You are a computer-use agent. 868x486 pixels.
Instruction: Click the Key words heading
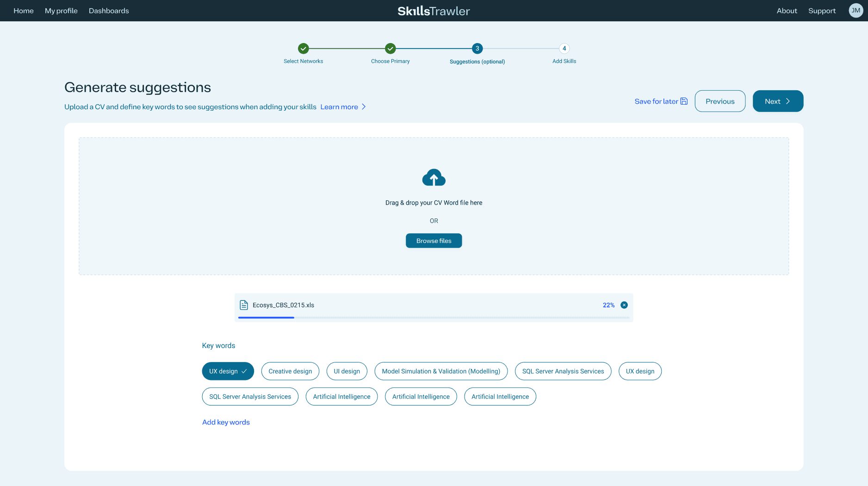[x=218, y=346]
